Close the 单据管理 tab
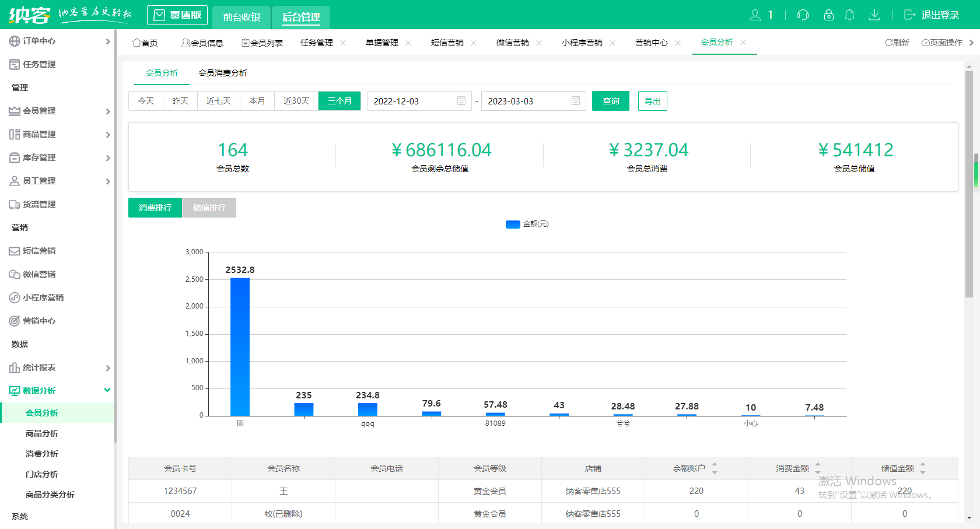Viewport: 980px width, 529px height. pyautogui.click(x=408, y=43)
